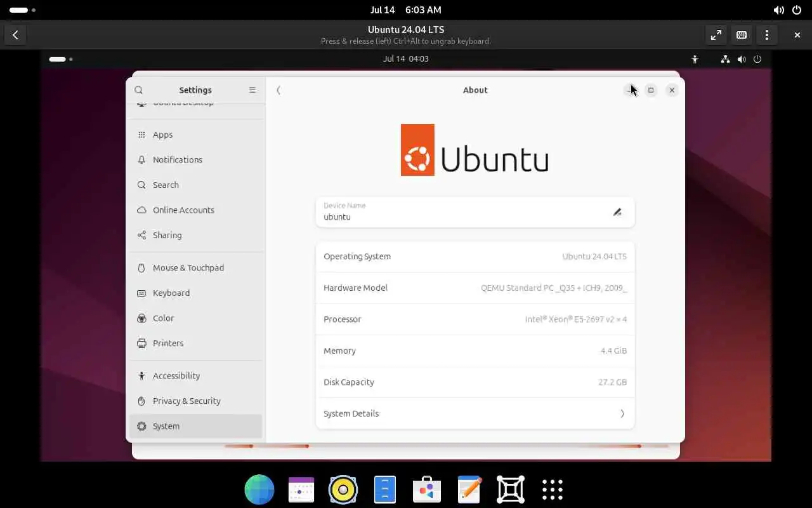Open the Software store from the dock
Image resolution: width=812 pixels, height=508 pixels.
pyautogui.click(x=427, y=490)
